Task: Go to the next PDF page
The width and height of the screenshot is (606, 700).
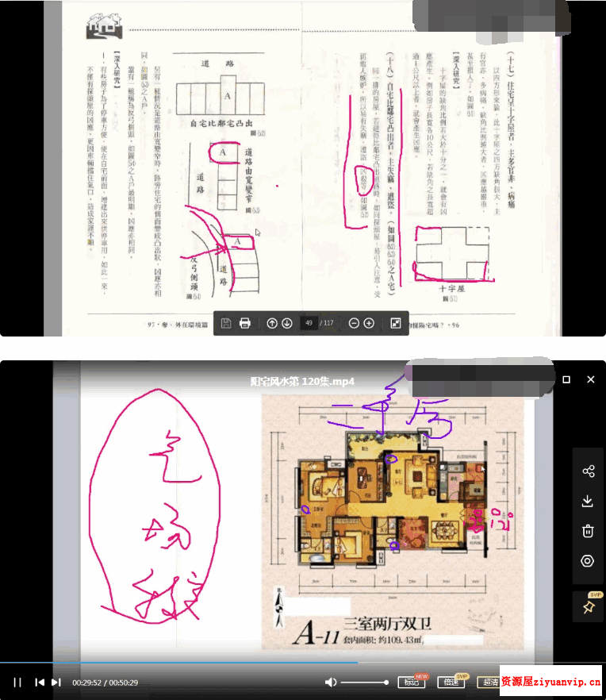Action: pyautogui.click(x=287, y=323)
